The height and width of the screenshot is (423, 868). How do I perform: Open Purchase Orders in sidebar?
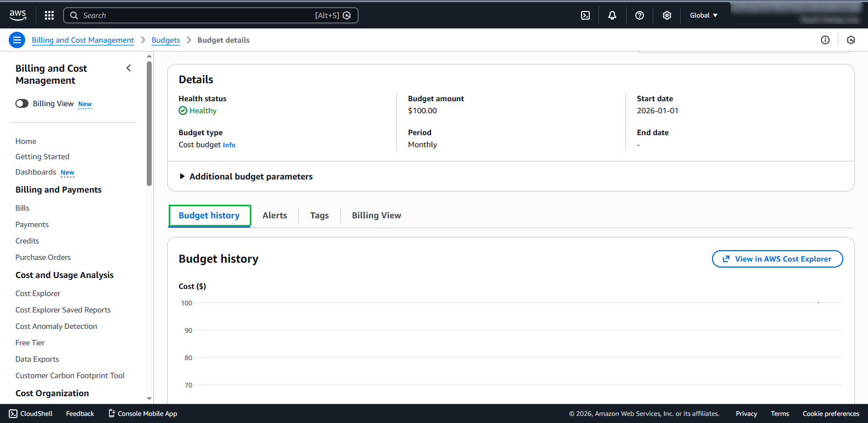coord(43,257)
